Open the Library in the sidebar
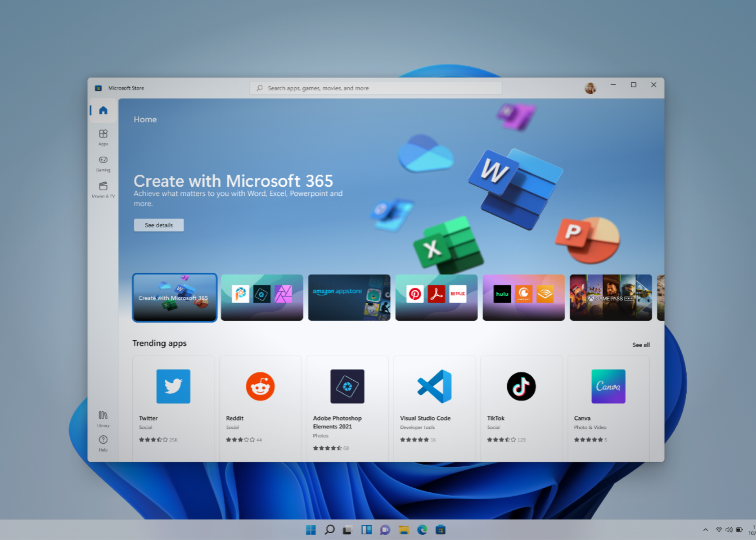 (x=103, y=419)
